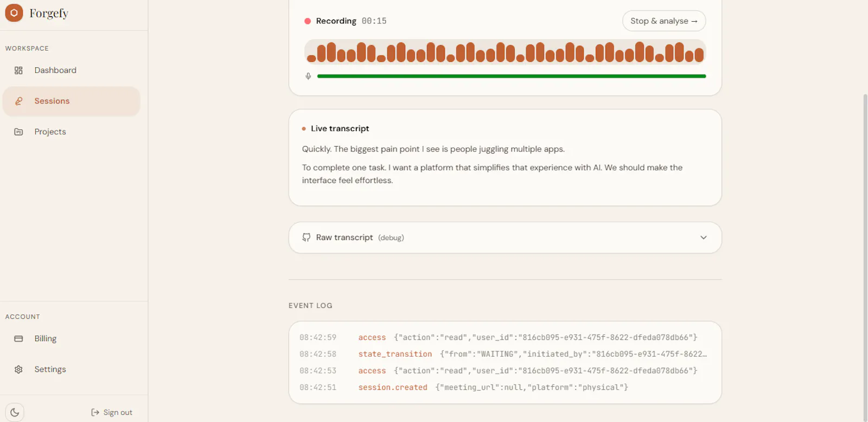868x422 pixels.
Task: Select the state_transition log entry
Action: [x=505, y=354]
